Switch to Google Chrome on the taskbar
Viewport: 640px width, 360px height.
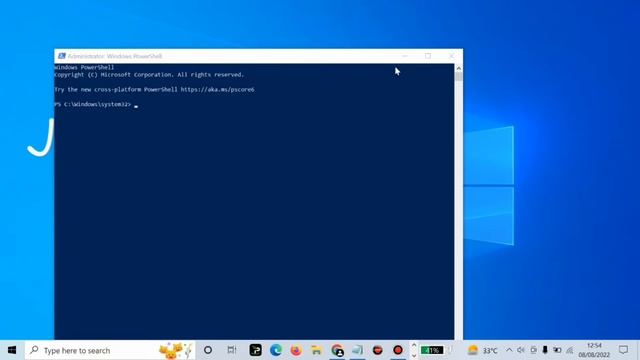337,350
